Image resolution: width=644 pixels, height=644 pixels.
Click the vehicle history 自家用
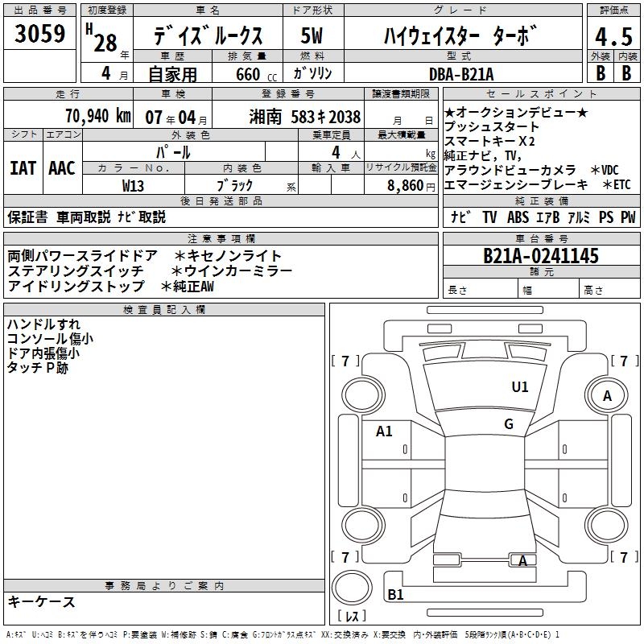pyautogui.click(x=172, y=74)
